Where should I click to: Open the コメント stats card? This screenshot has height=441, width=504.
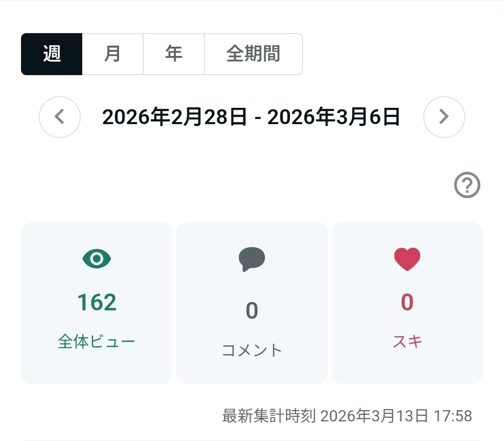tap(252, 303)
